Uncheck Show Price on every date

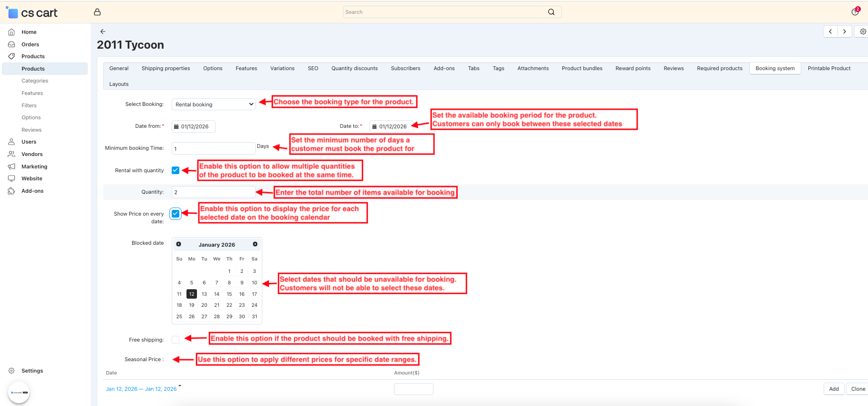[x=176, y=214]
